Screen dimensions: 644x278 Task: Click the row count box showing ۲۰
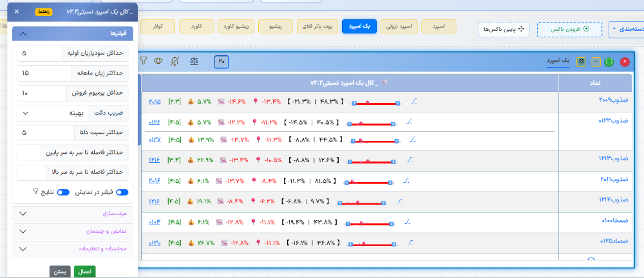[x=222, y=62]
